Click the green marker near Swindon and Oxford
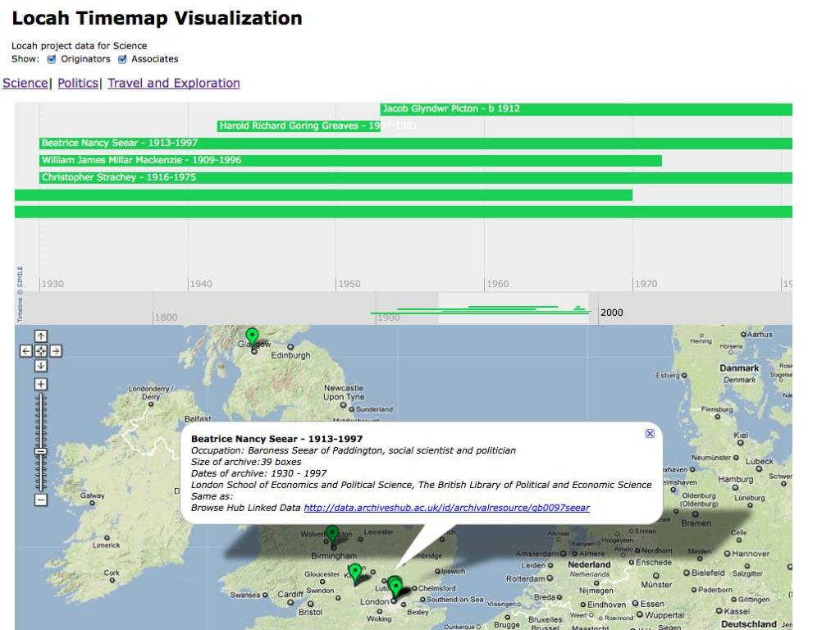 354,573
